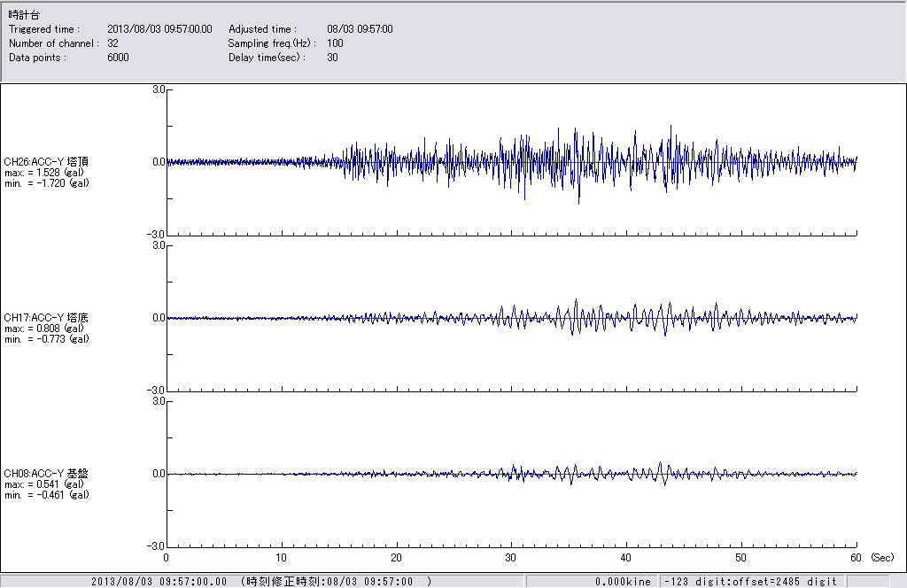The width and height of the screenshot is (907, 588).
Task: Click the Delay time value 30
Action: (x=332, y=58)
